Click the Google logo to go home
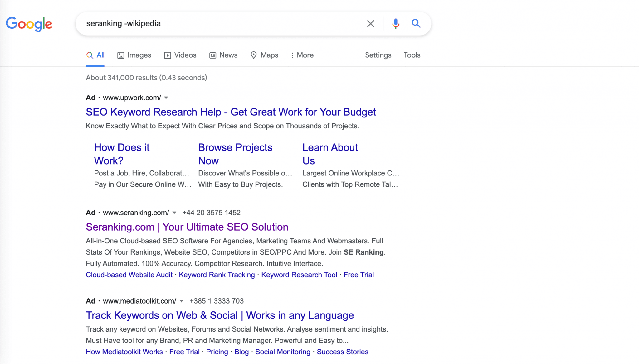639x364 pixels. 29,24
